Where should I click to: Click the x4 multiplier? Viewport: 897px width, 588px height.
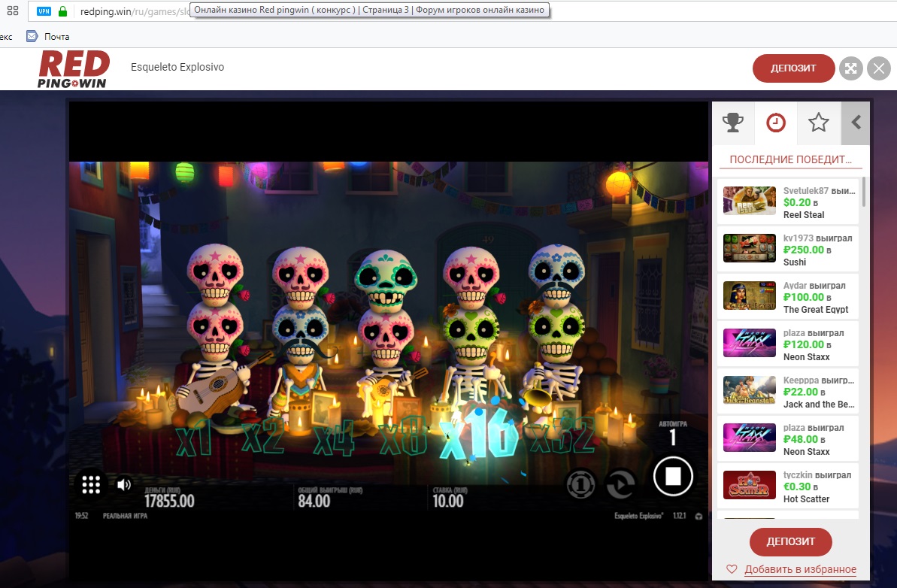[333, 438]
